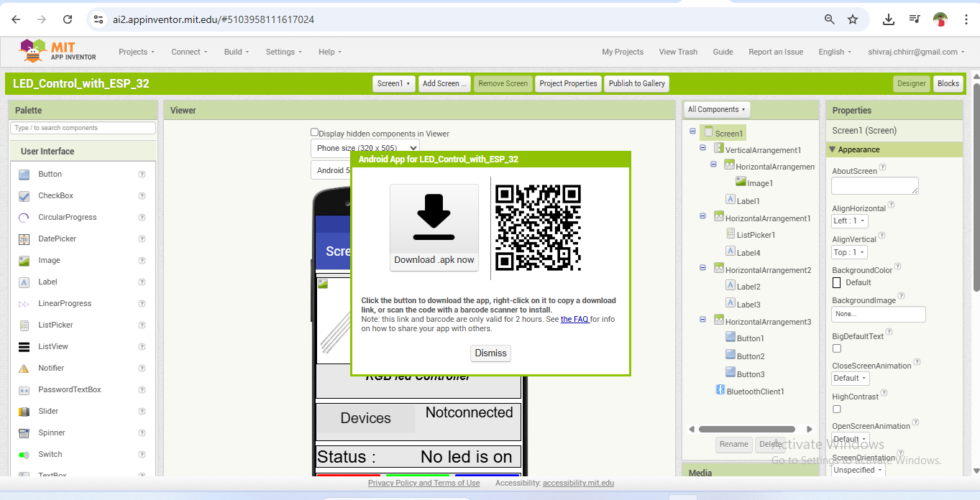Click the ListPicker component icon in Palette
The height and width of the screenshot is (500, 980).
[x=24, y=325]
